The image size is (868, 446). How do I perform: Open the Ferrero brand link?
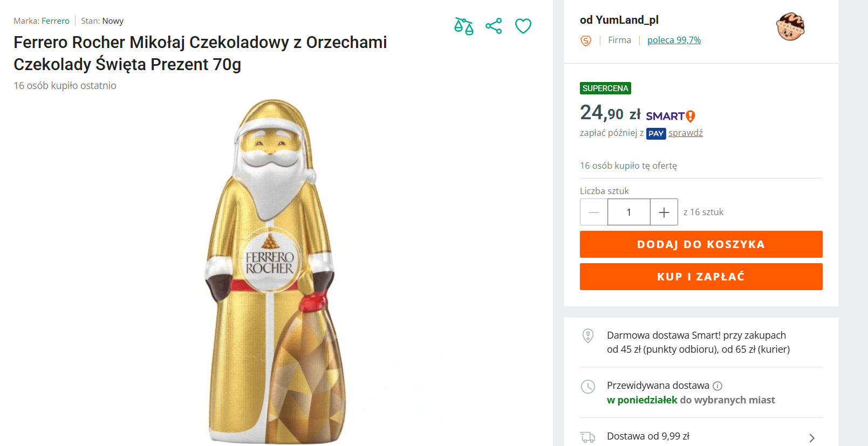click(56, 21)
